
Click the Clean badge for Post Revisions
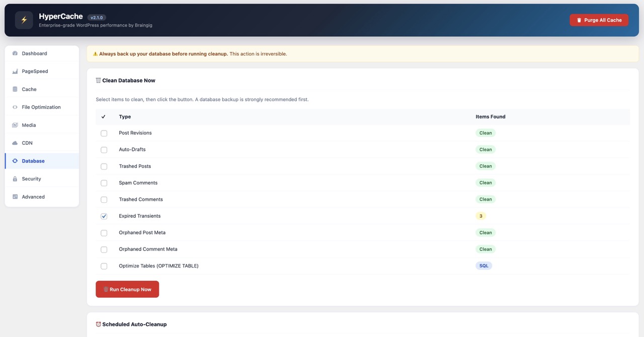pos(486,133)
